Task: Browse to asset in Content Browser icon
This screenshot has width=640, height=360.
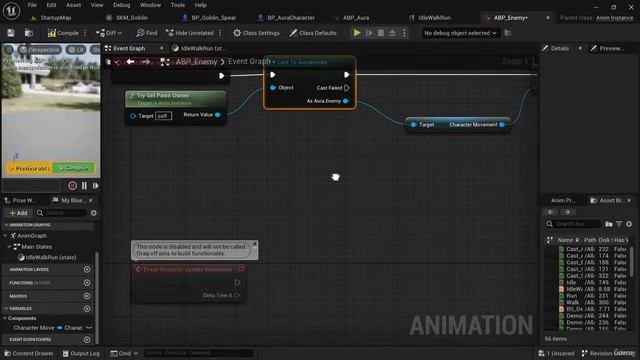Action: click(29, 33)
